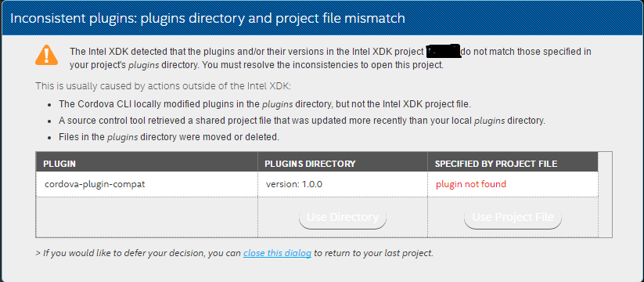Choose the Use Directory button
This screenshot has height=282, width=644.
click(x=343, y=218)
